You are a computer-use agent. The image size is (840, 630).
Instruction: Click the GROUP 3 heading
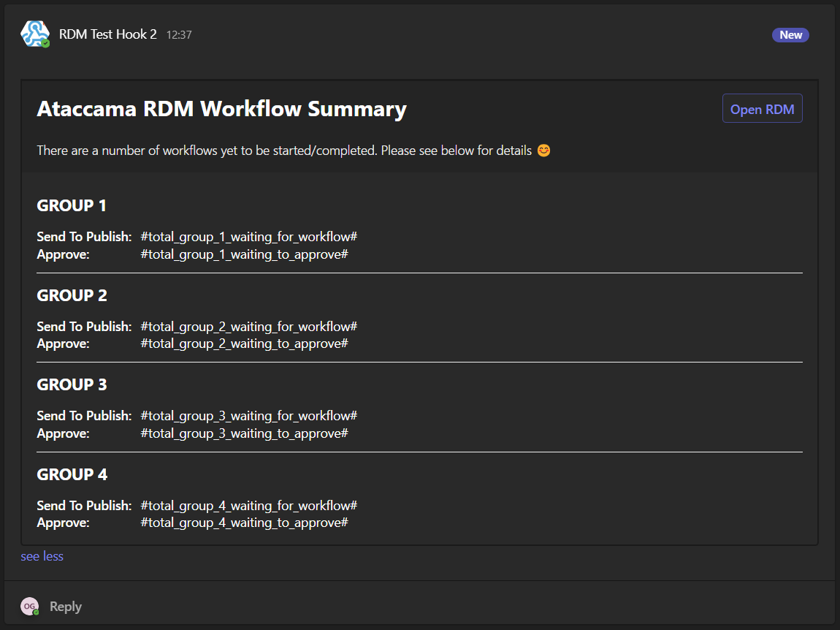point(72,384)
